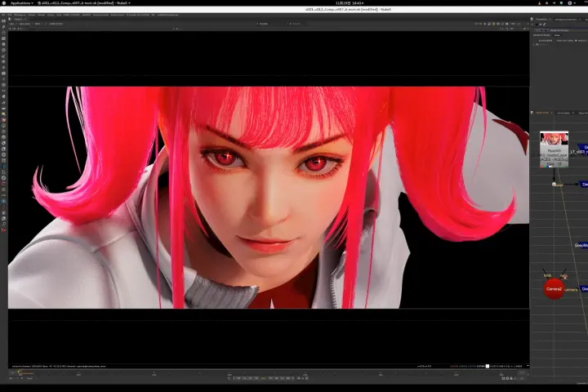Viewport: 588px width, 392px height.
Task: Switch to the Properties tab
Action: click(541, 19)
